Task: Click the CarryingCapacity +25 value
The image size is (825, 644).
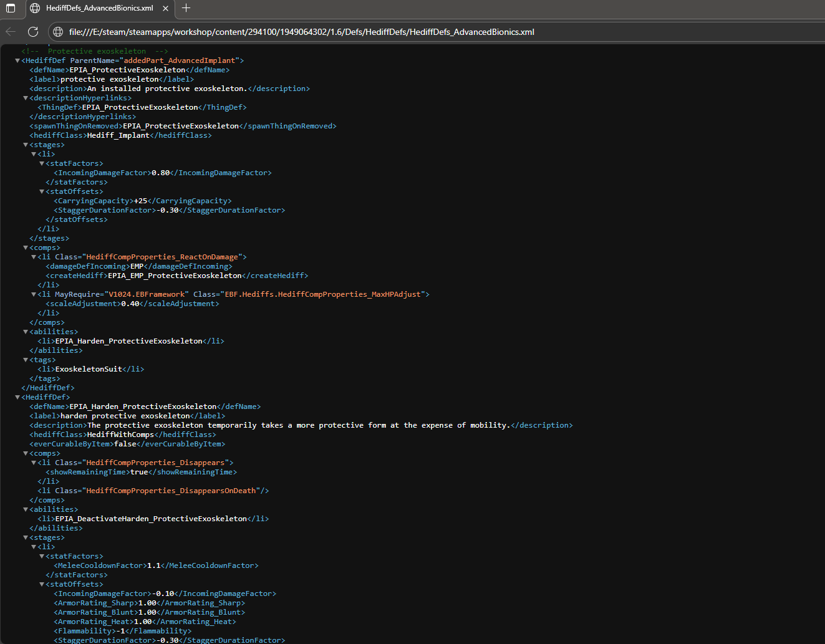Action: coord(140,201)
